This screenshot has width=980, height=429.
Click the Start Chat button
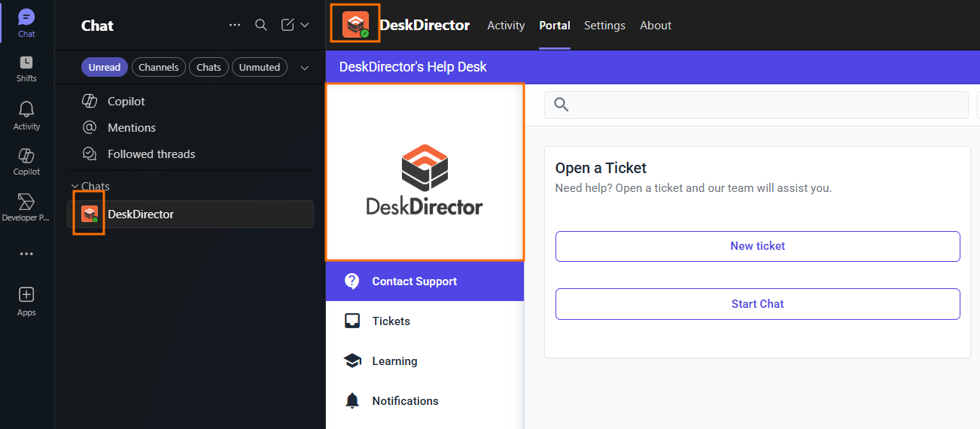tap(757, 304)
